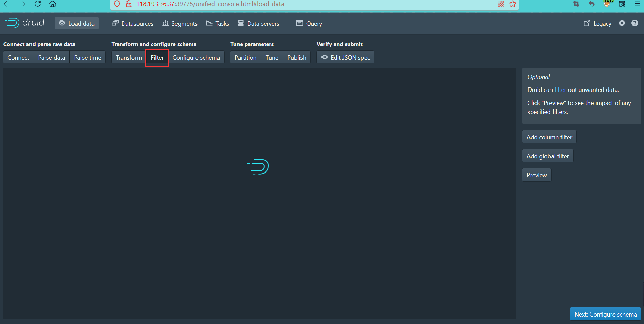Reload the page

[38, 4]
